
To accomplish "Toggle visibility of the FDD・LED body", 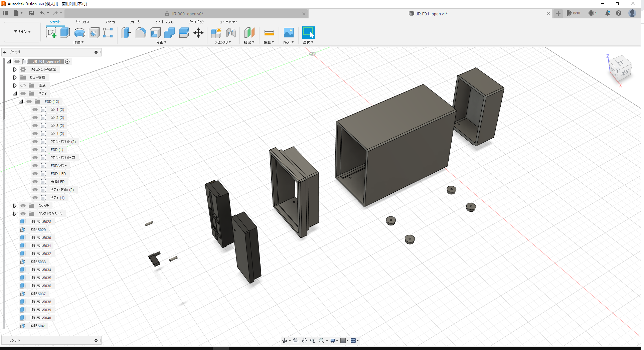I will coord(35,173).
